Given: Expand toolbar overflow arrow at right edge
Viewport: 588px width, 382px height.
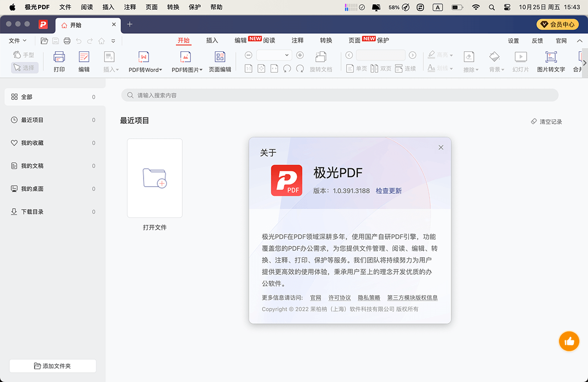Looking at the screenshot, I should point(584,63).
